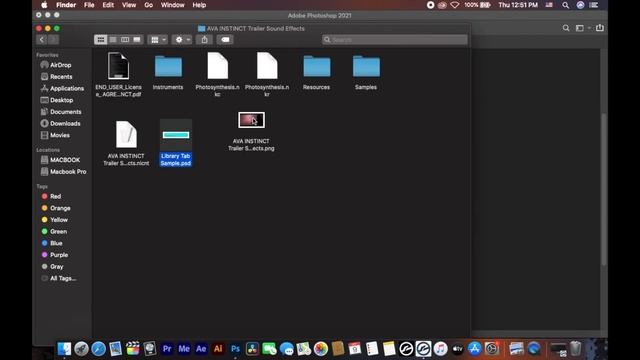
Task: Open Spotlight search in menu bar
Action: point(565,5)
